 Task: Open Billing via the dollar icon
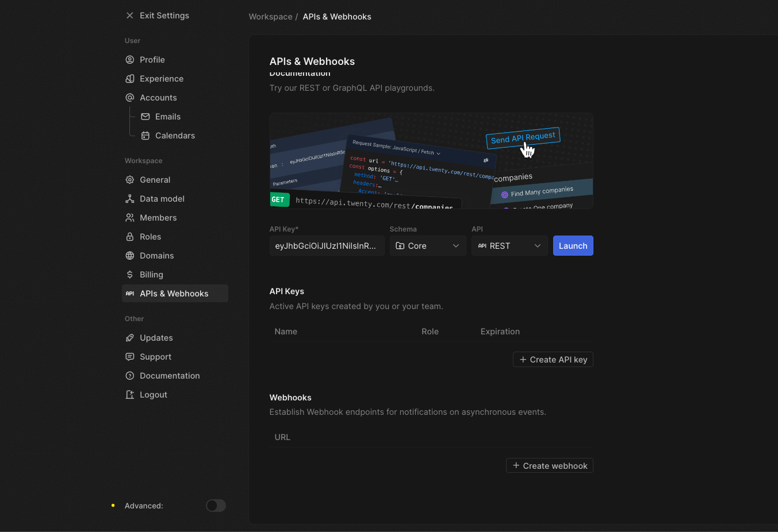tap(129, 274)
